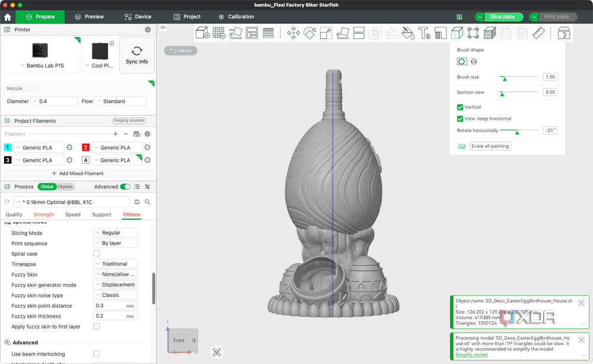Open the Timelapse dropdown

[116, 264]
